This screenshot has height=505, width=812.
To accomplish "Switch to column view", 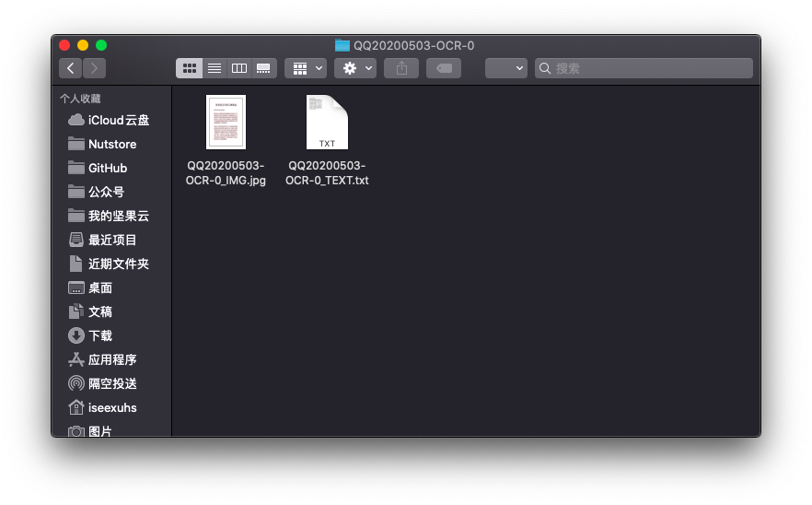I will (x=239, y=68).
